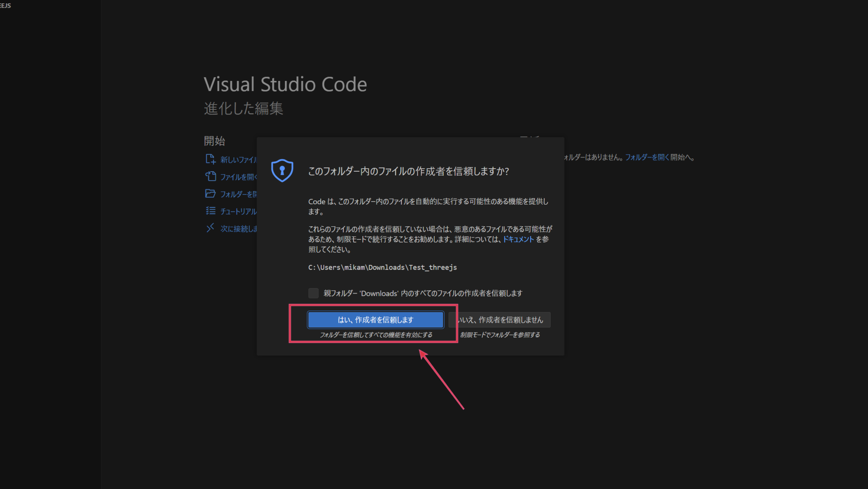
Task: Click the remote connect icon
Action: pos(210,228)
